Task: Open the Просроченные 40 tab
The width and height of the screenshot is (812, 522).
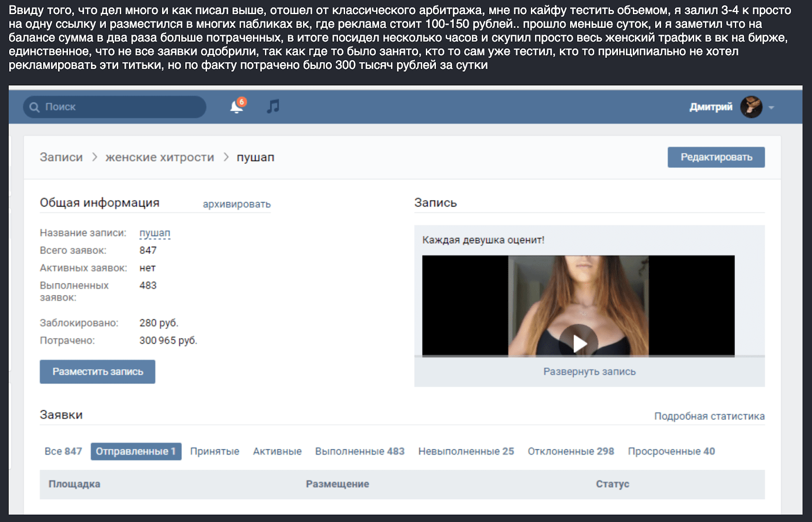Action: pos(671,451)
